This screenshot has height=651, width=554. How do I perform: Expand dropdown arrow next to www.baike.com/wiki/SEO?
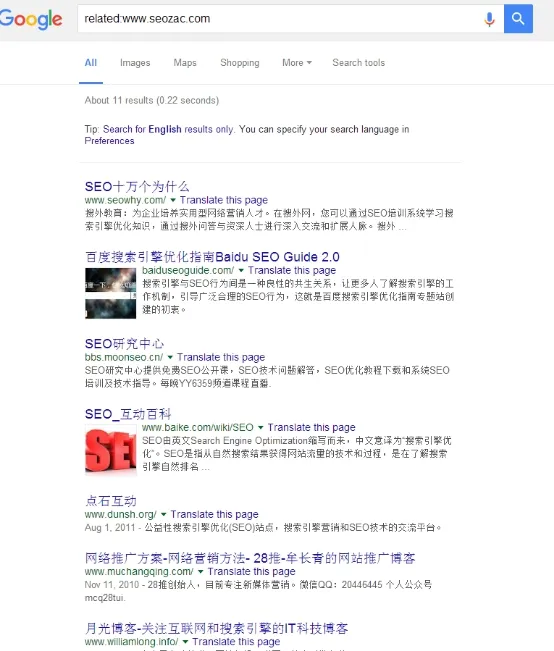click(x=260, y=427)
